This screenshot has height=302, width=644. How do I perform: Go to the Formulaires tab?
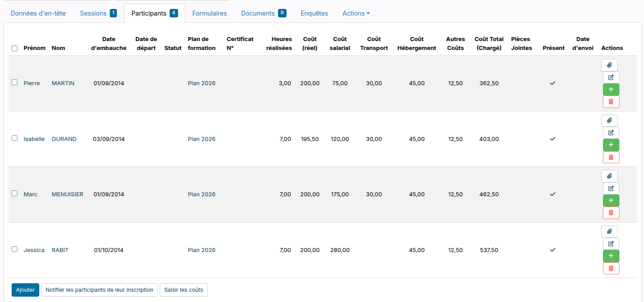209,13
